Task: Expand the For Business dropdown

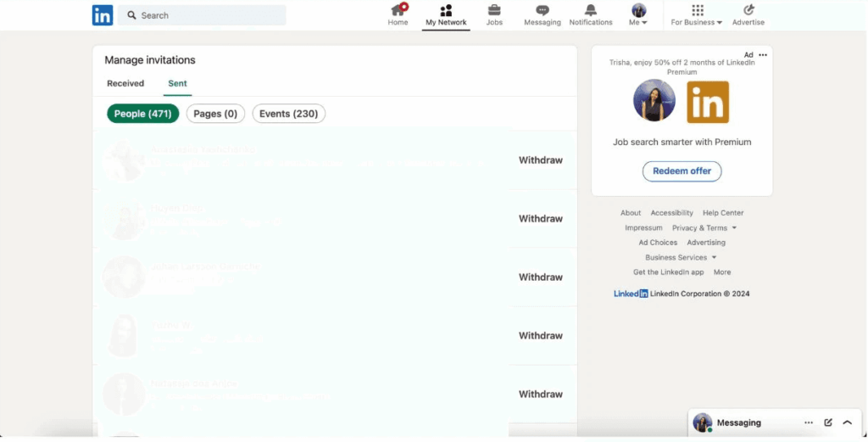Action: (697, 15)
